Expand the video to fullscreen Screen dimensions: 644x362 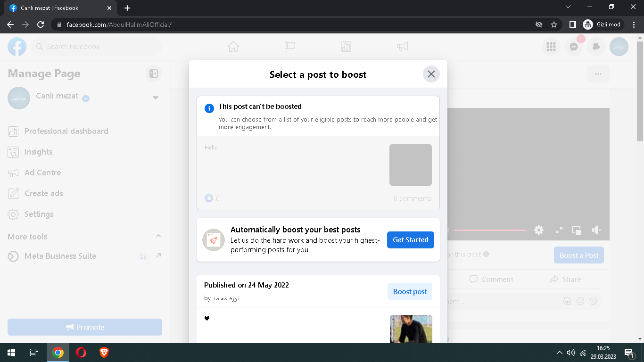(559, 230)
